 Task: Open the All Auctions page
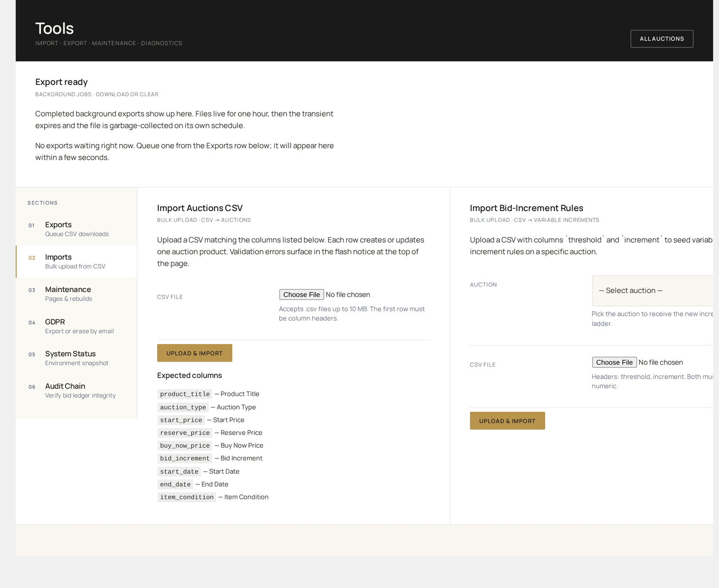[x=662, y=39]
